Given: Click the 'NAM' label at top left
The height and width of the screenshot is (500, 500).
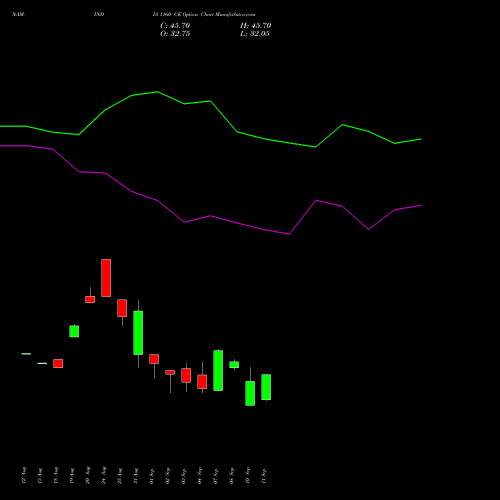Looking at the screenshot, I should tap(18, 14).
